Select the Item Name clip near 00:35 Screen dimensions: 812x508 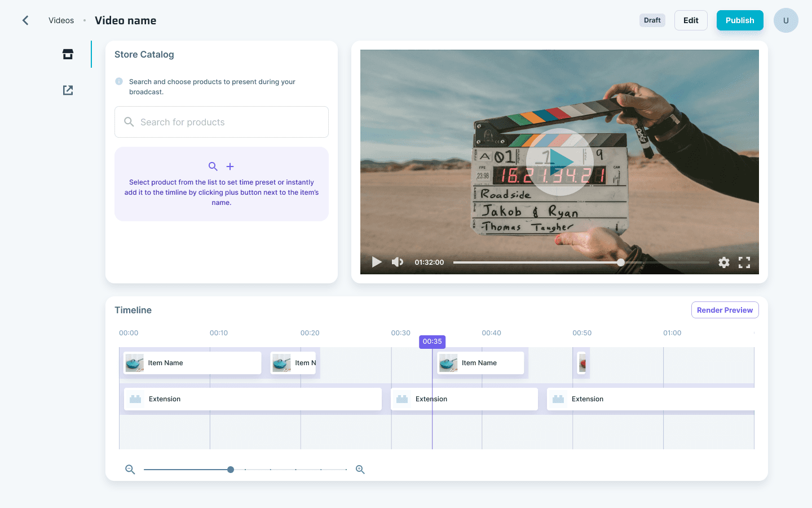point(481,363)
